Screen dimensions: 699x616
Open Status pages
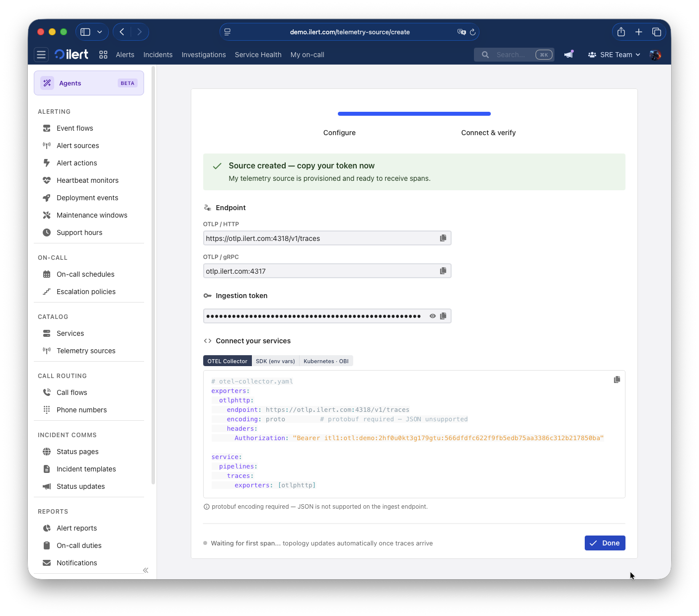tap(89, 452)
